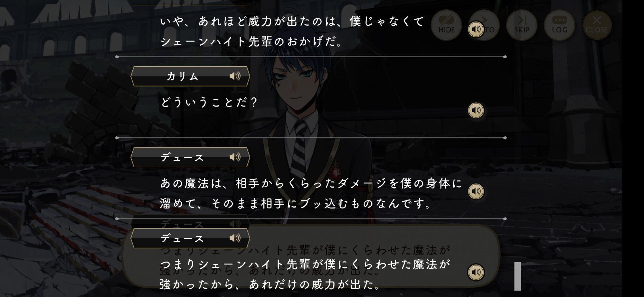The height and width of the screenshot is (297, 644).
Task: Select the デュース name label above つまりシェーンハイト
Action: [182, 238]
